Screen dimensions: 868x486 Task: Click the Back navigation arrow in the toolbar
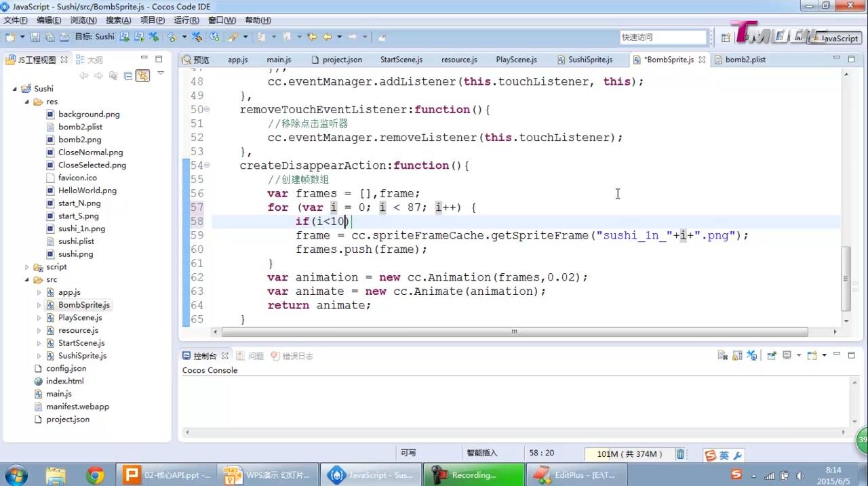coord(328,37)
